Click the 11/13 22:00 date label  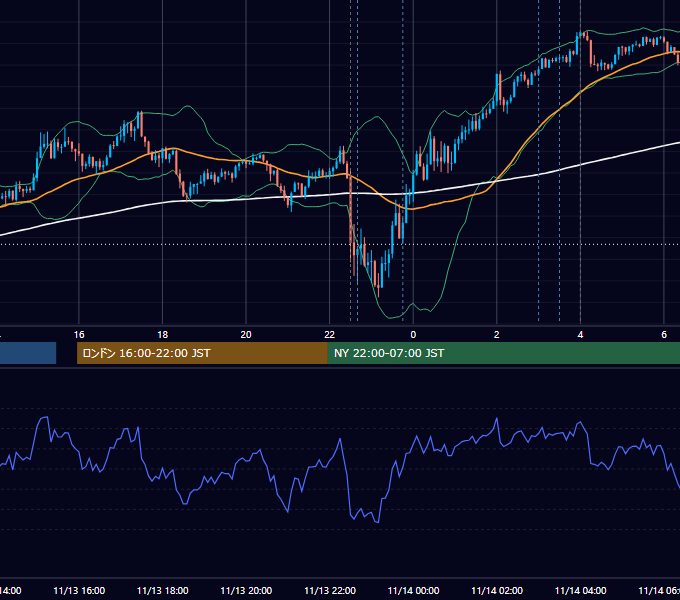330,590
